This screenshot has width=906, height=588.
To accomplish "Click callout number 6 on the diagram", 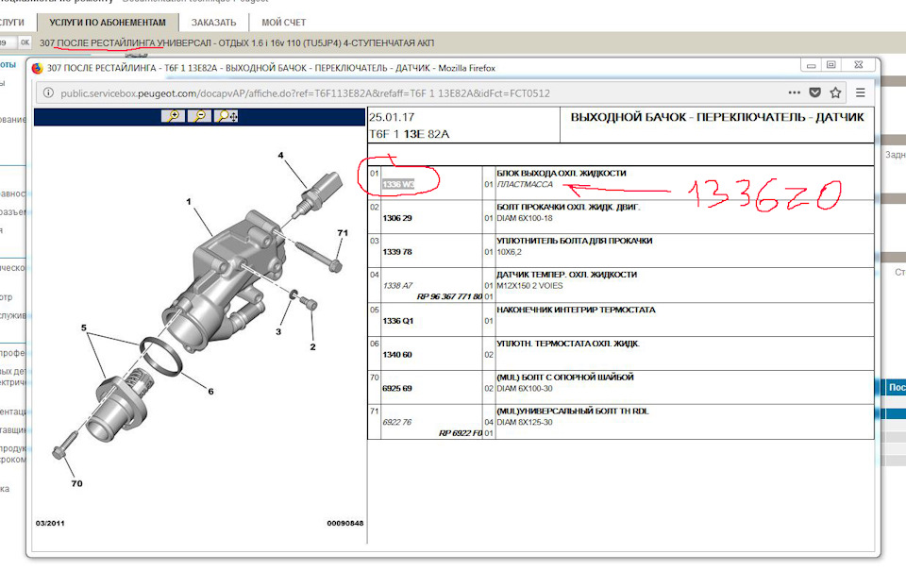I will pyautogui.click(x=210, y=391).
